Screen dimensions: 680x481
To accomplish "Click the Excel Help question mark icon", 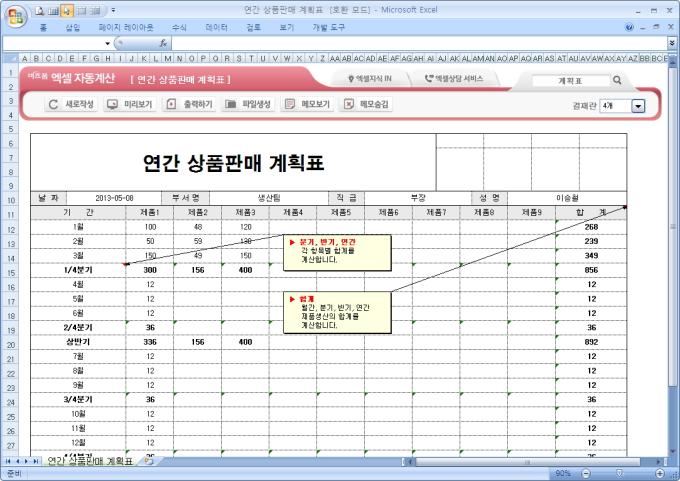I will 629,27.
